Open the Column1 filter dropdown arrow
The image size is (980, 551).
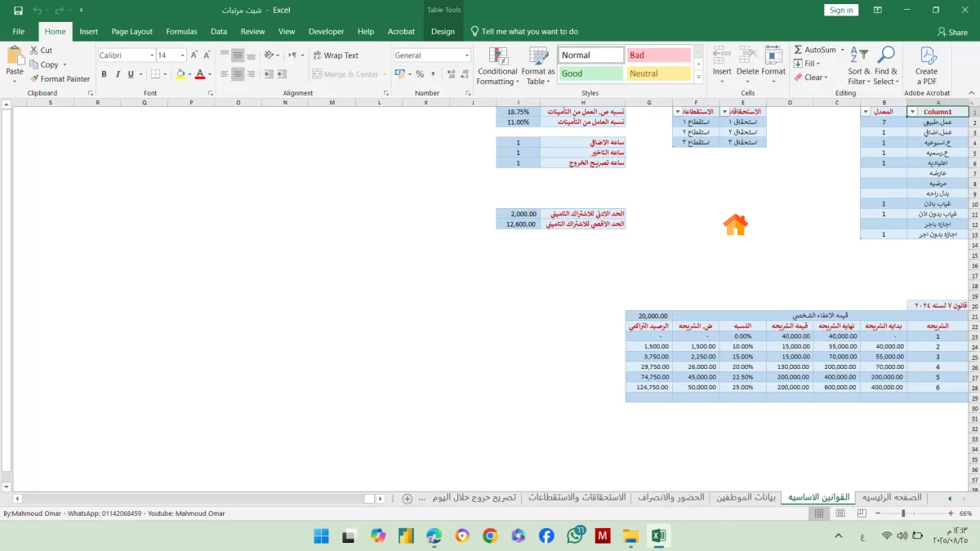[x=912, y=112]
